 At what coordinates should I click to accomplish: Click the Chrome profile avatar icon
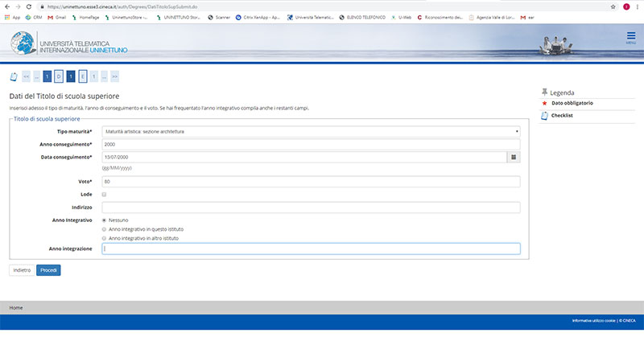click(626, 6)
